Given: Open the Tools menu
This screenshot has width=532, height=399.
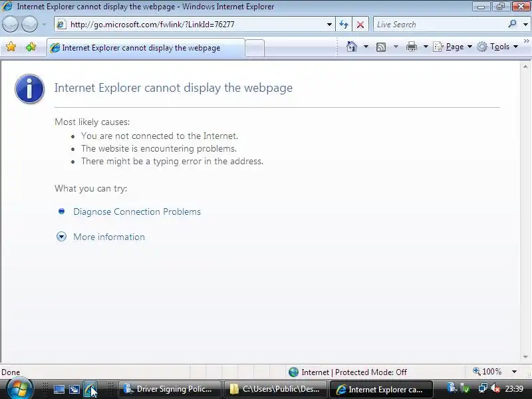Looking at the screenshot, I should pos(497,47).
